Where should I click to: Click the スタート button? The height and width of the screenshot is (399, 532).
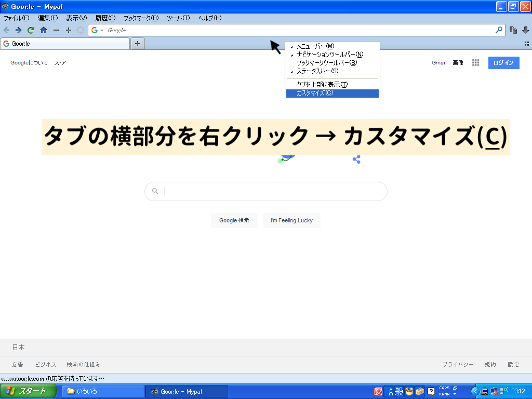29,392
